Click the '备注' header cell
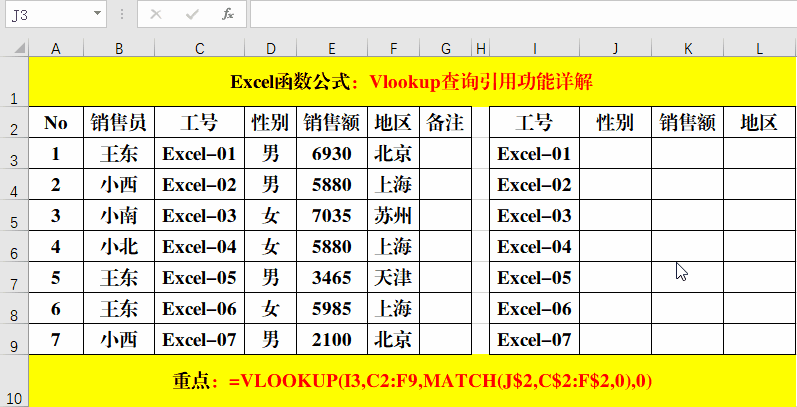This screenshot has width=797, height=407. 446,122
